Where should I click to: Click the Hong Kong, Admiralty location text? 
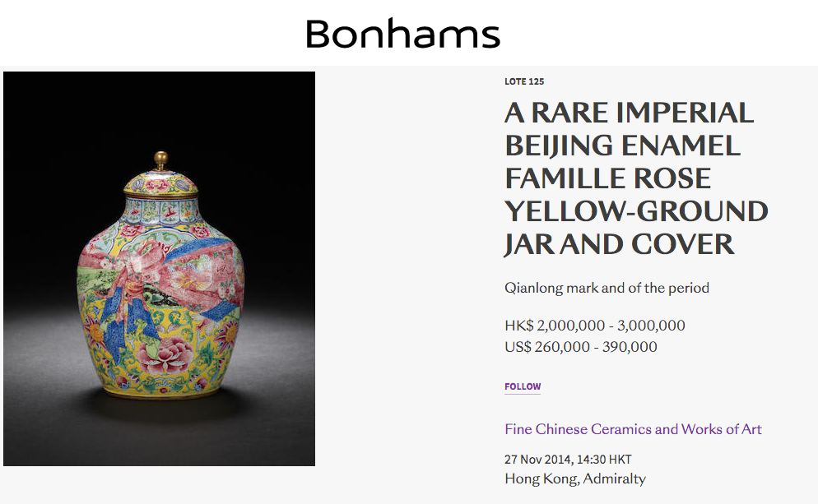[x=575, y=479]
